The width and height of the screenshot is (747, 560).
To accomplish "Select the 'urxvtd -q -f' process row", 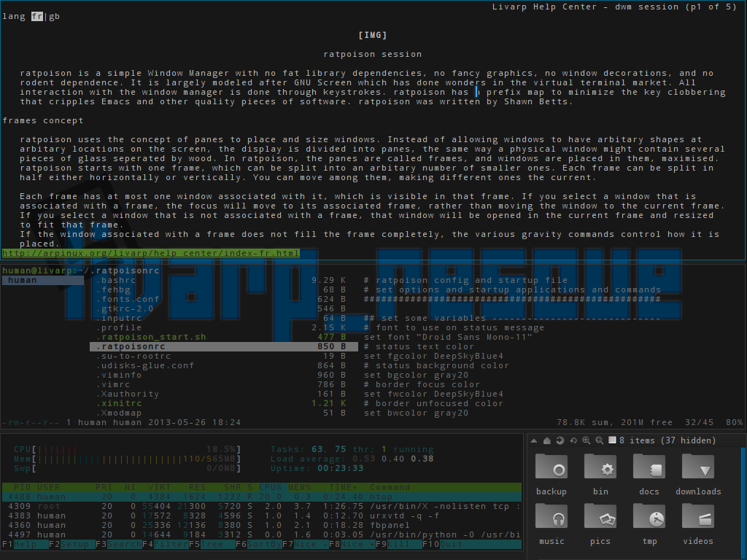I will coord(262,516).
